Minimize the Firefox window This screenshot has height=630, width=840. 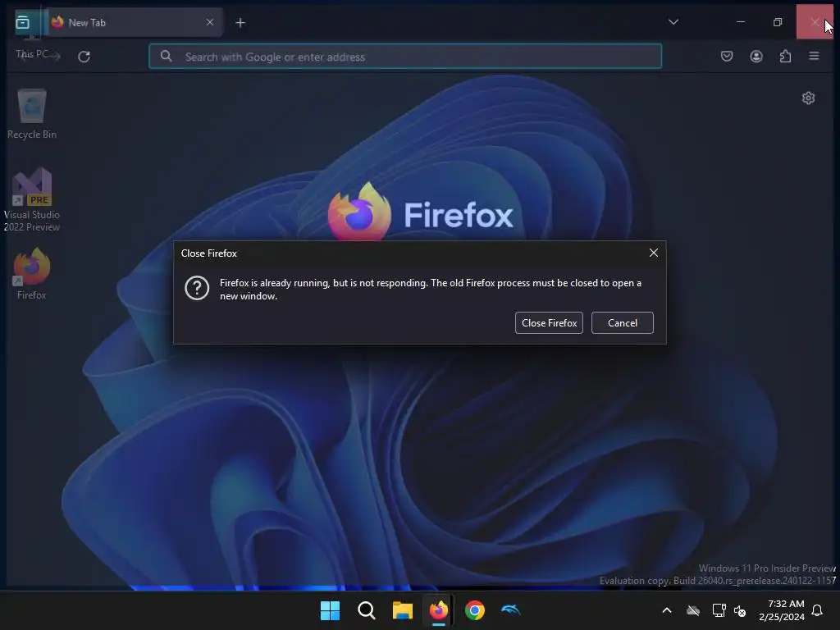point(741,22)
